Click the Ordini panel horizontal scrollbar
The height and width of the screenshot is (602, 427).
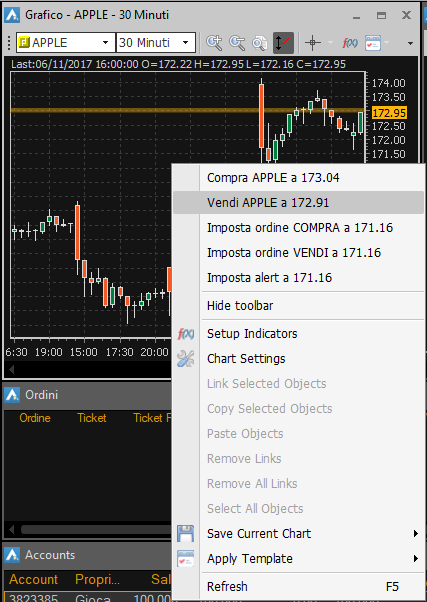[x=96, y=530]
